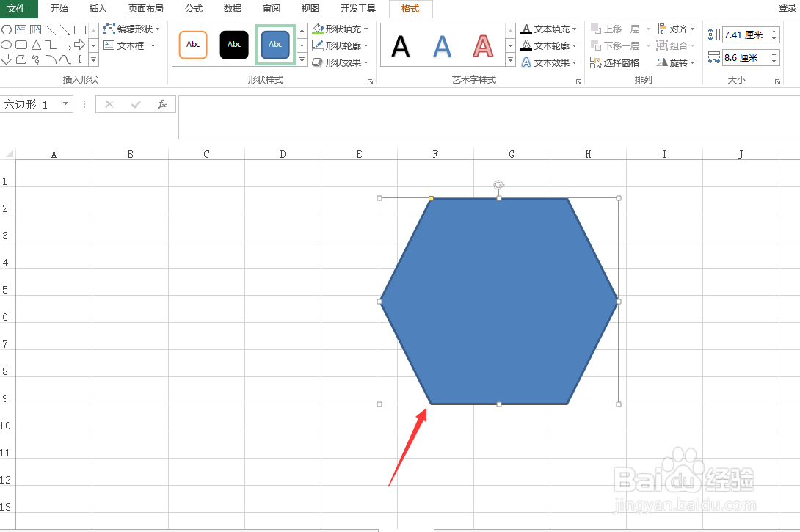800x532 pixels.
Task: Pick the straight line shape
Action: point(51,29)
